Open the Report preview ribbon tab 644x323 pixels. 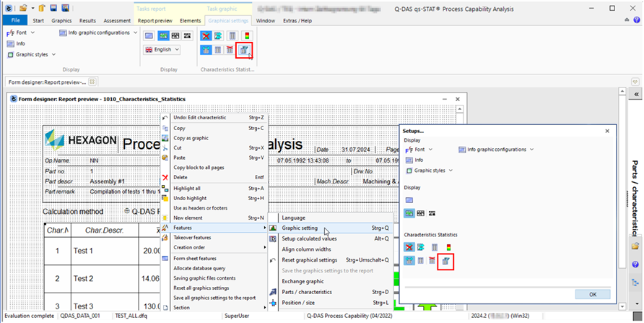tap(155, 20)
